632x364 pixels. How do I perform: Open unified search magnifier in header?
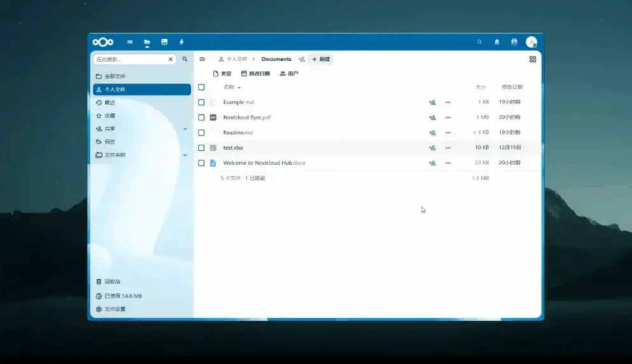pyautogui.click(x=480, y=42)
